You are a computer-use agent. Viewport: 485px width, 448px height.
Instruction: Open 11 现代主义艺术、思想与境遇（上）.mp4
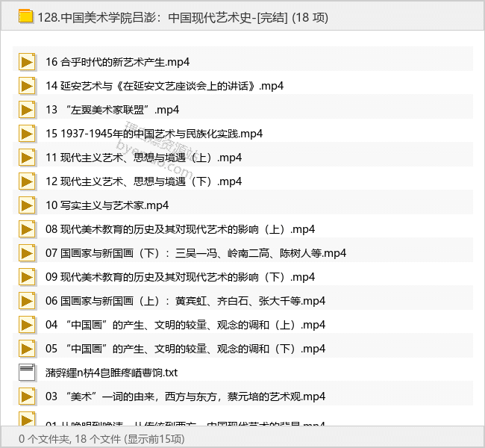click(143, 158)
